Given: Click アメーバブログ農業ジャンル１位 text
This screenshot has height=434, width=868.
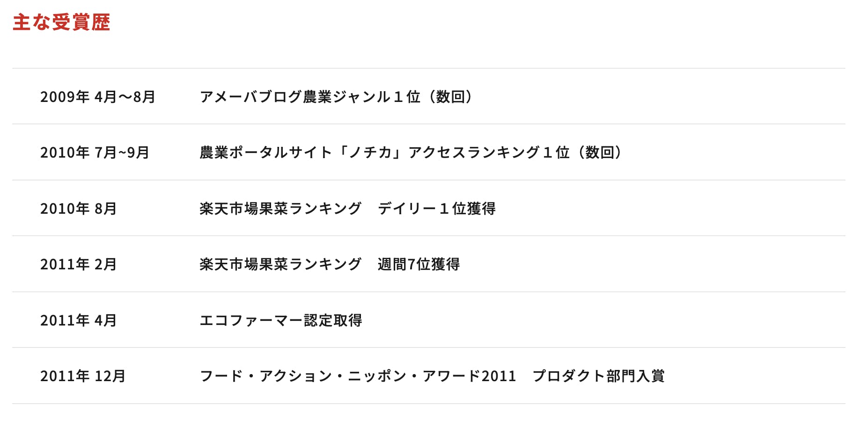Looking at the screenshot, I should point(309,97).
